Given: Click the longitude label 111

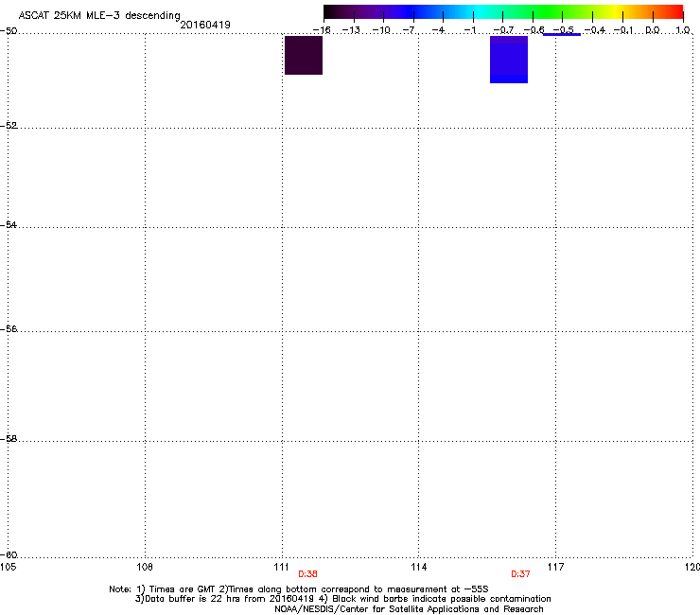Looking at the screenshot, I should coord(281,567).
